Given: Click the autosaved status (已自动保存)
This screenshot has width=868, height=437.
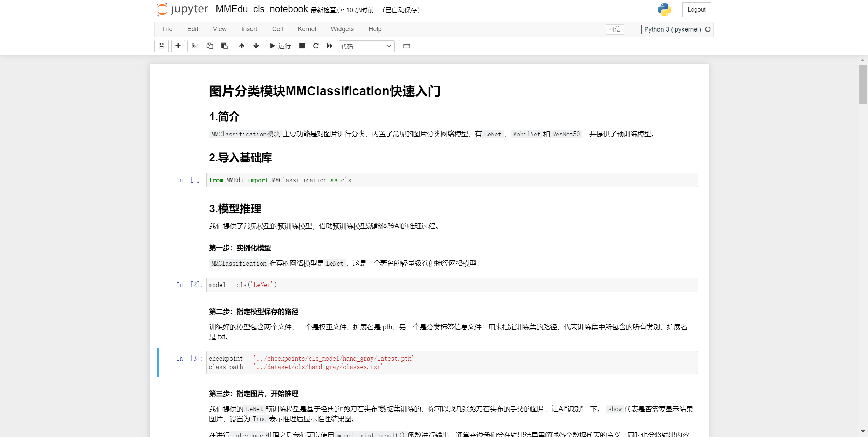Looking at the screenshot, I should [401, 10].
